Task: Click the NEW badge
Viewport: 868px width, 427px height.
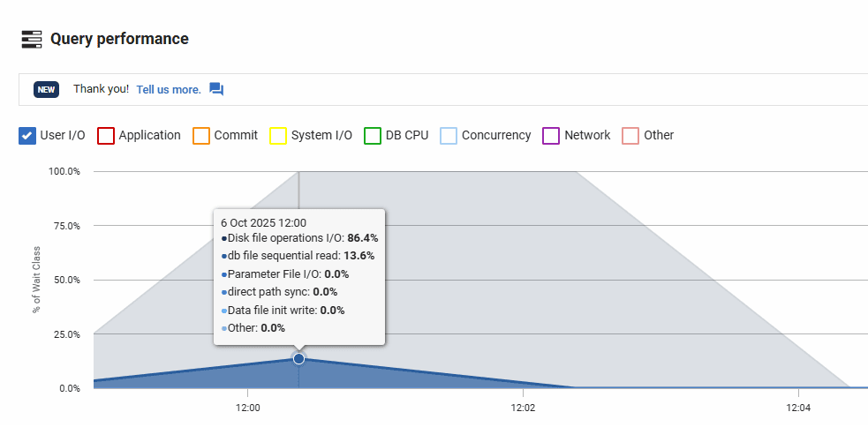Action: [x=47, y=89]
